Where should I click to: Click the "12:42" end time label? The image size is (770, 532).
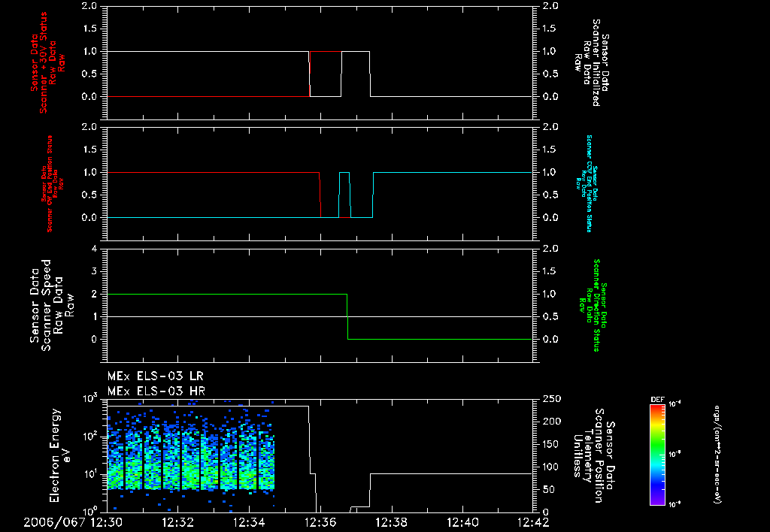coord(533,523)
